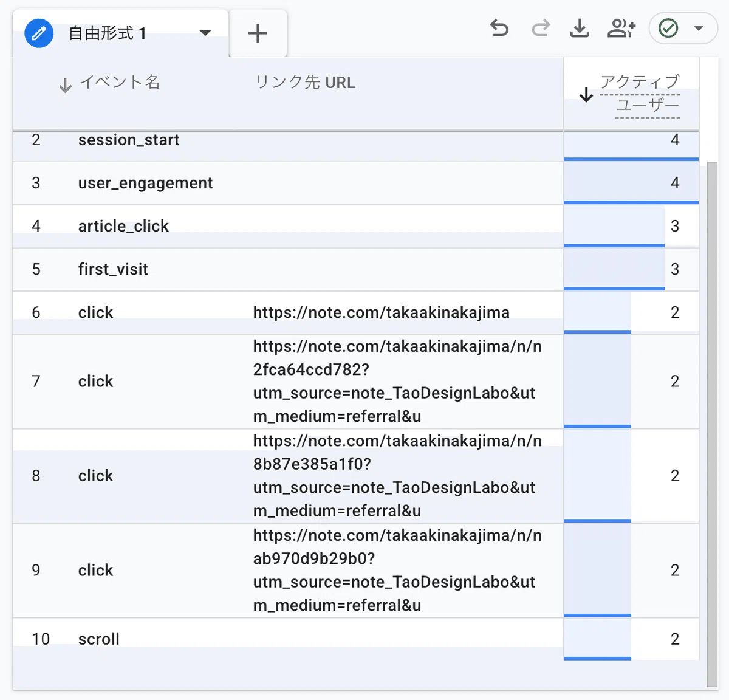The image size is (729, 700).
Task: Click the vertical scrollbar of the table
Action: (x=712, y=423)
